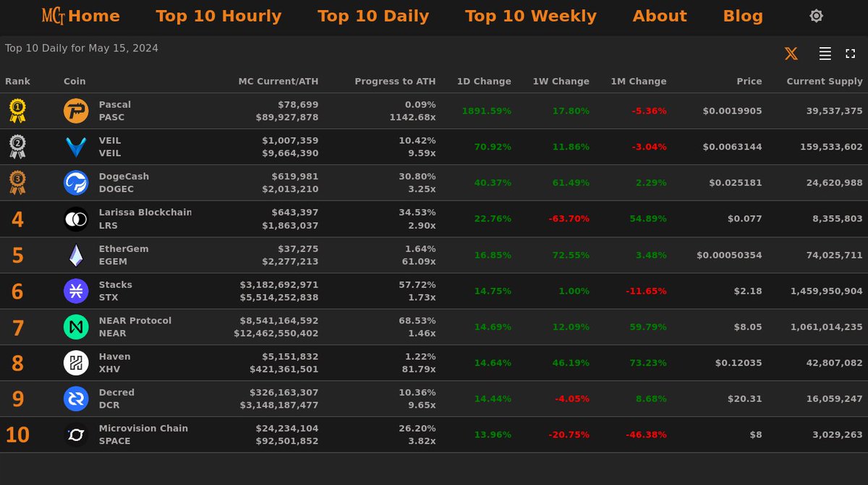Open the NEAR Protocol name link
The width and height of the screenshot is (868, 485).
[135, 327]
